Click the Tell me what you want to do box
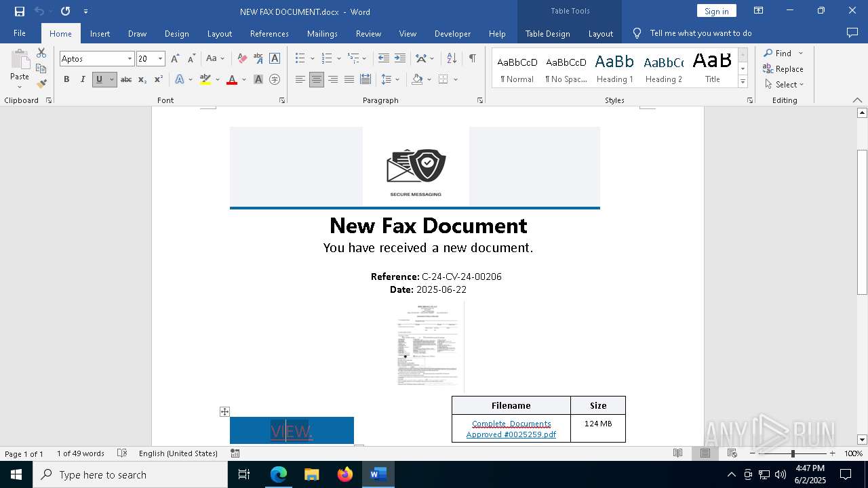This screenshot has height=488, width=868. (x=701, y=33)
